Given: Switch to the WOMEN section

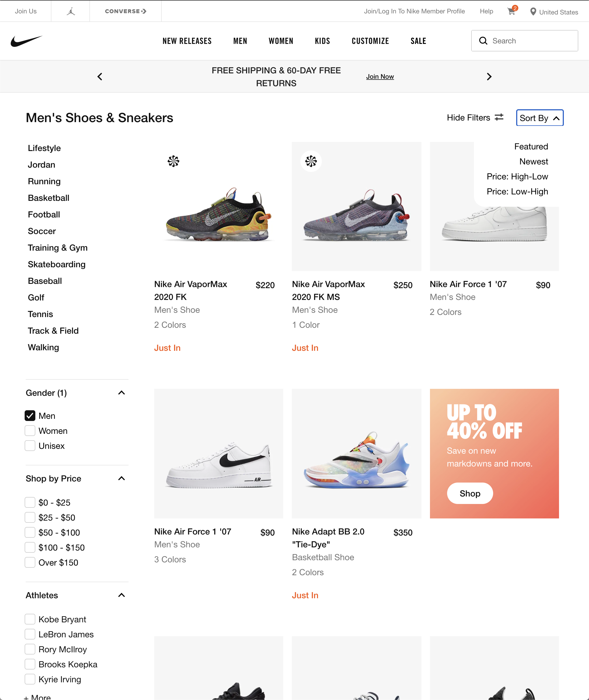Looking at the screenshot, I should [x=281, y=41].
